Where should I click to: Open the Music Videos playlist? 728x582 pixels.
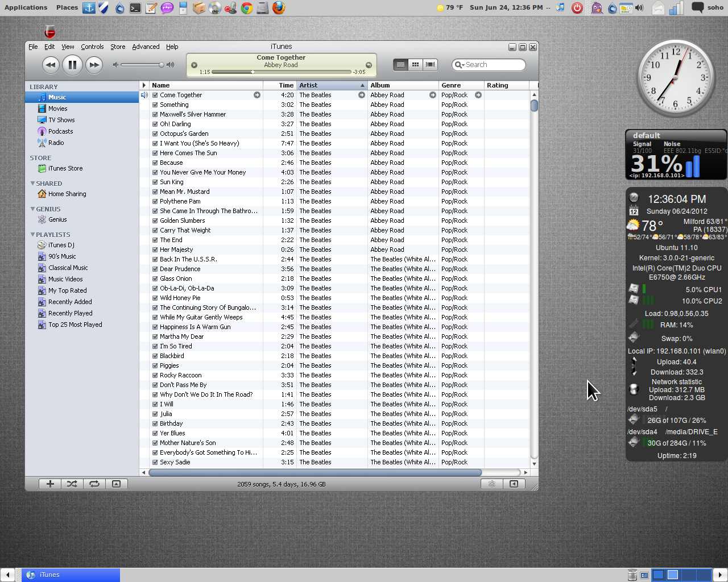[65, 279]
